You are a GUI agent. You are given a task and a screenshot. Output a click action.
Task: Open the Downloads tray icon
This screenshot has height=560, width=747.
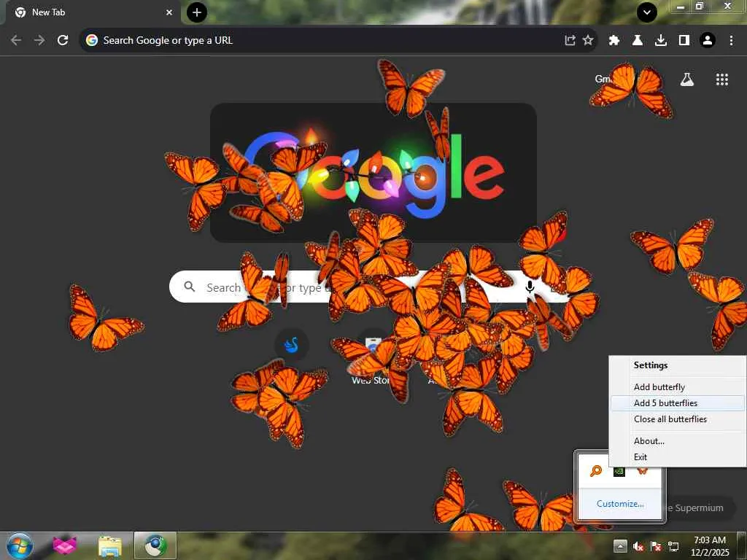[661, 41]
